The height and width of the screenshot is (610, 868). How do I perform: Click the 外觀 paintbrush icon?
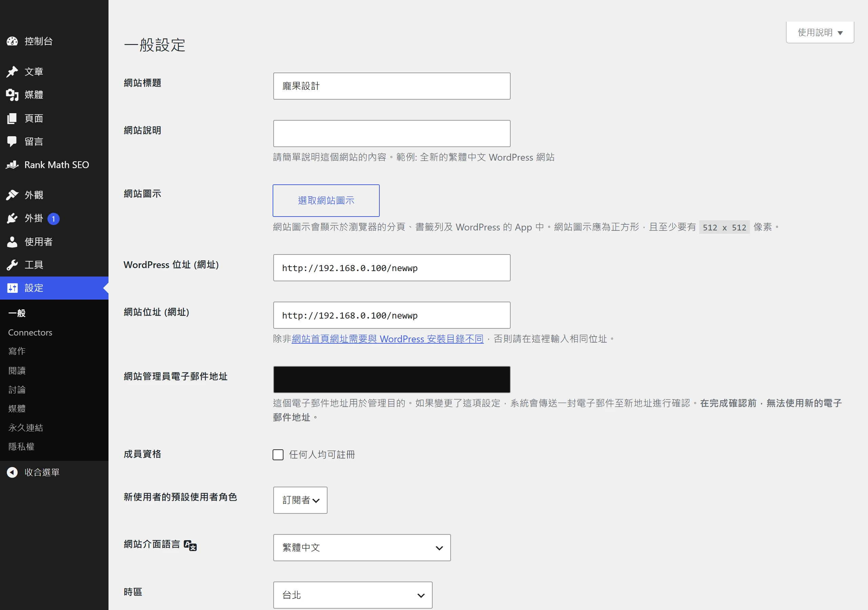click(12, 195)
